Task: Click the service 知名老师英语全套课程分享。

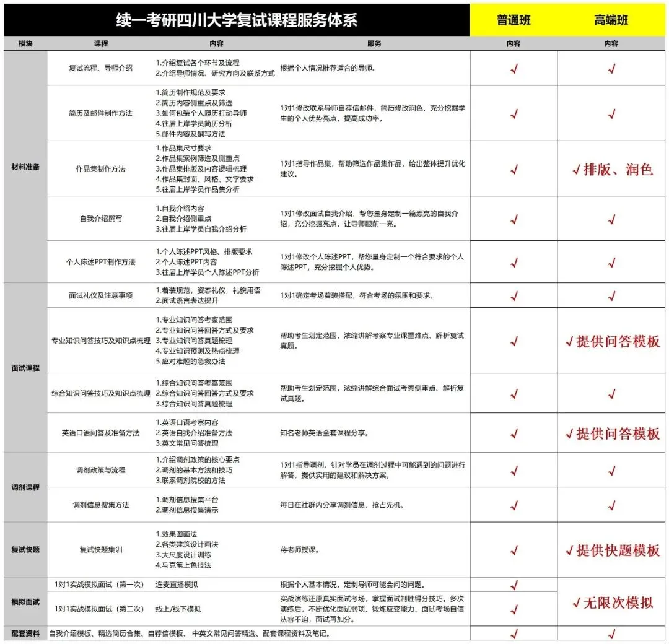Action: pos(324,433)
